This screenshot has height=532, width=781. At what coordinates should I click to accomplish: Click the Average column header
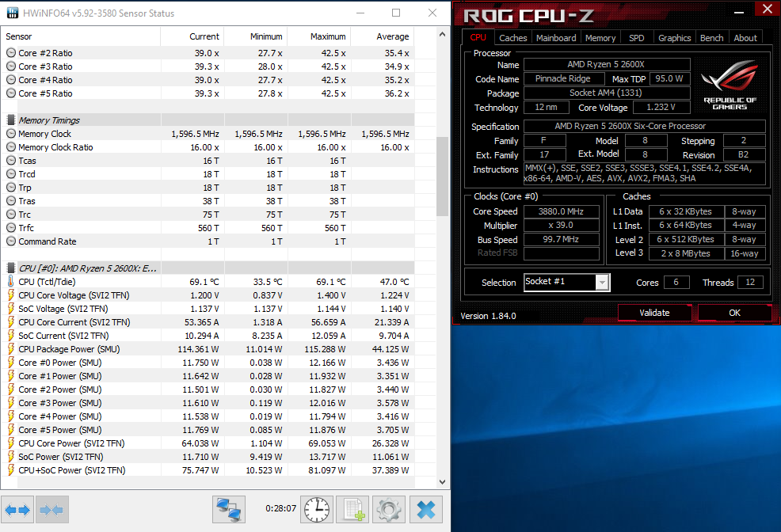click(383, 36)
